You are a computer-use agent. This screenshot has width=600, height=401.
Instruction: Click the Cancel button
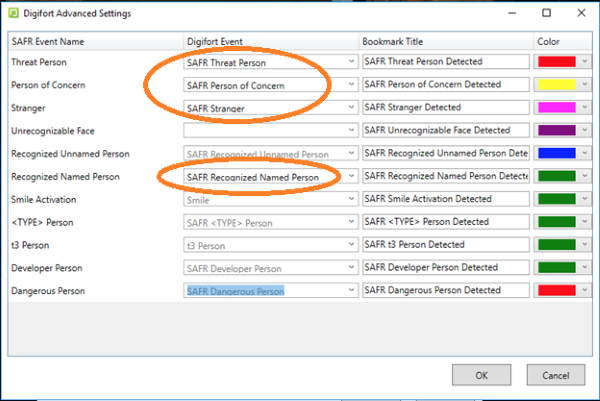point(556,375)
